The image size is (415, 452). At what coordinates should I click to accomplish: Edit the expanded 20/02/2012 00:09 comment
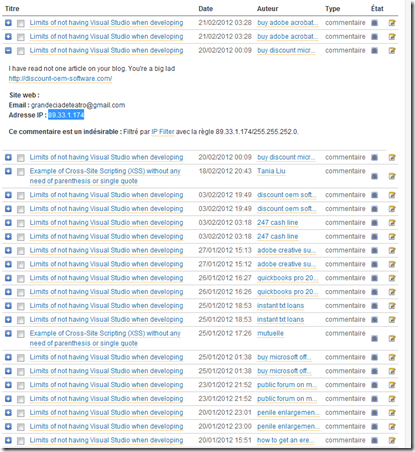pyautogui.click(x=392, y=51)
